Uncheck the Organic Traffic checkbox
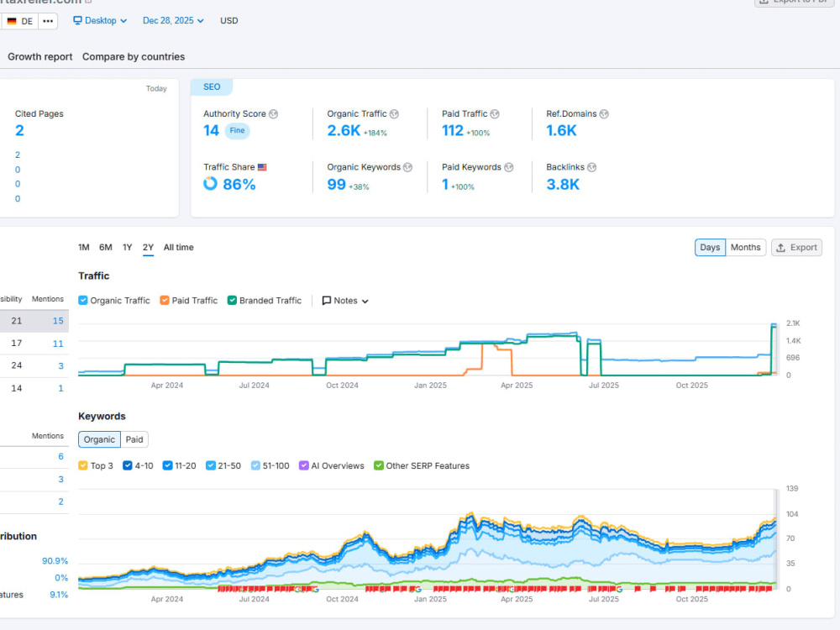The width and height of the screenshot is (840, 630). click(x=83, y=301)
